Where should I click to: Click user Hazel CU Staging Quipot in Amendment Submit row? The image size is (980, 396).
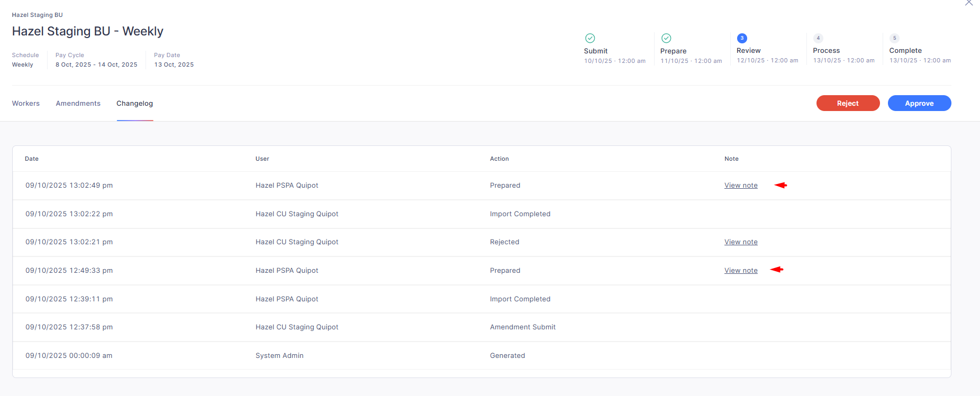coord(297,327)
